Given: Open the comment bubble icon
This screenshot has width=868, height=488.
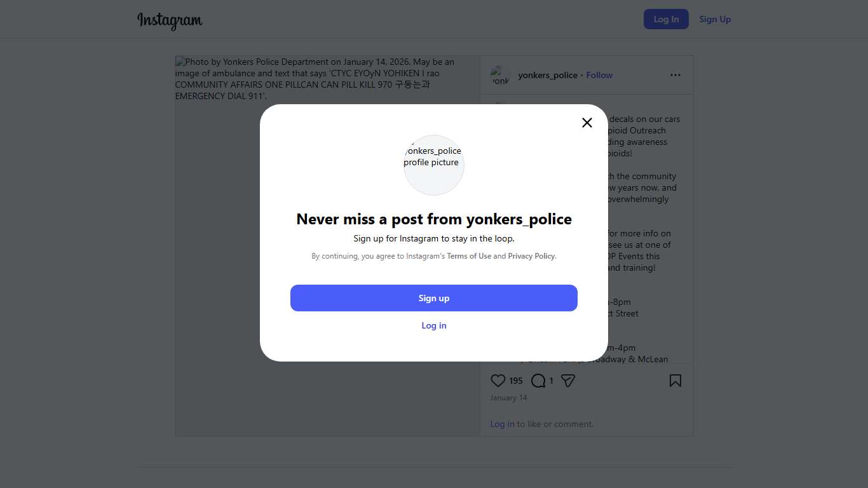Looking at the screenshot, I should (x=538, y=381).
